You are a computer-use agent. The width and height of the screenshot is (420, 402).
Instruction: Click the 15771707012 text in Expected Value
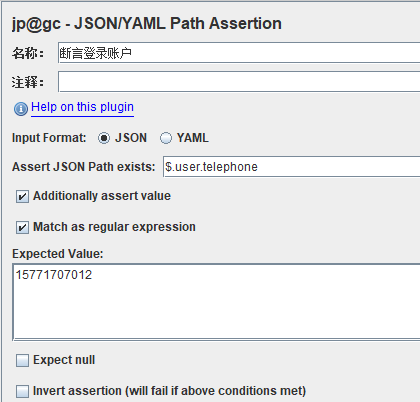click(x=54, y=275)
